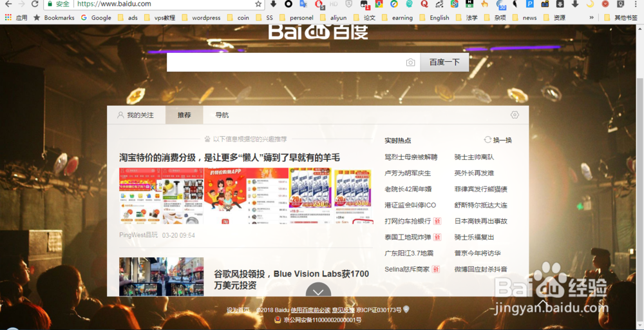644x330 pixels.
Task: Click the Google Translate extension icon
Action: tap(303, 4)
